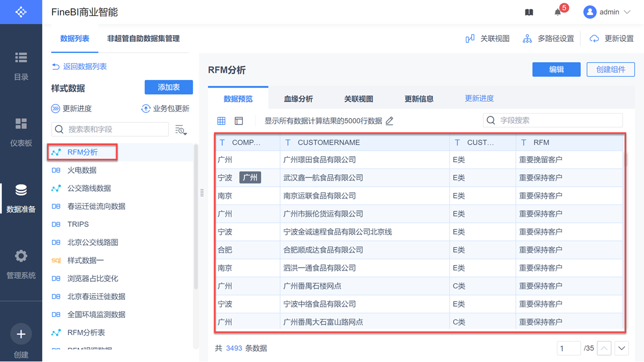
Task: Open 仪表板 in the left sidebar
Action: pos(21,132)
